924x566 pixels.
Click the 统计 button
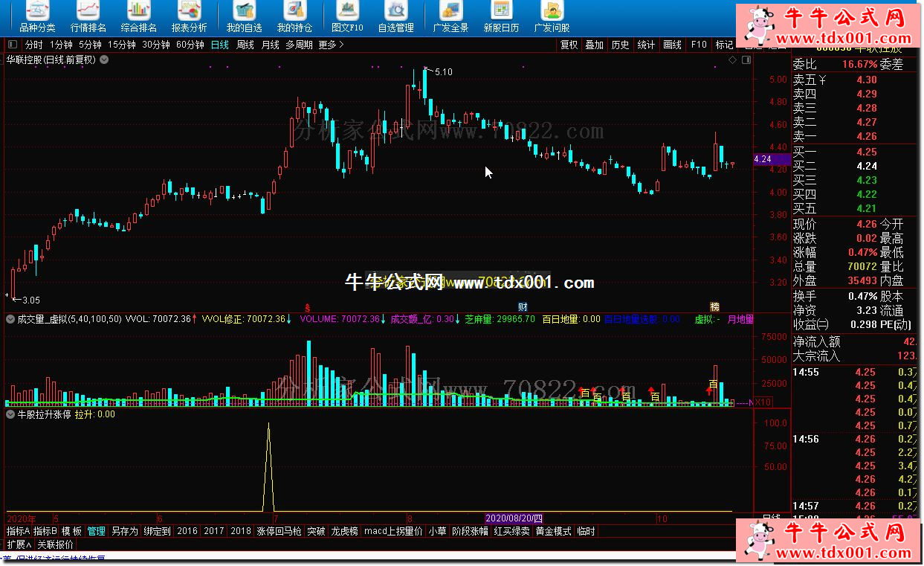[647, 45]
